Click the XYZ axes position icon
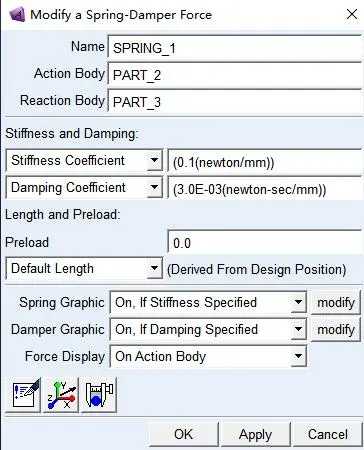The image size is (364, 450). click(61, 395)
